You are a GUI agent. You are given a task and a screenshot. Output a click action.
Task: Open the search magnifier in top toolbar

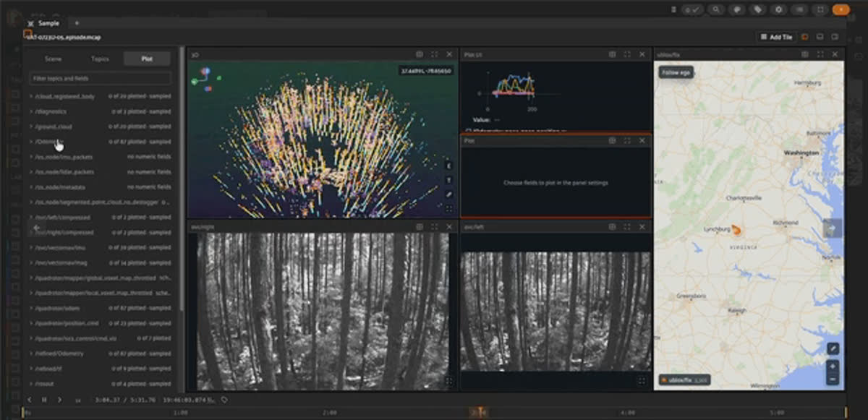click(715, 9)
